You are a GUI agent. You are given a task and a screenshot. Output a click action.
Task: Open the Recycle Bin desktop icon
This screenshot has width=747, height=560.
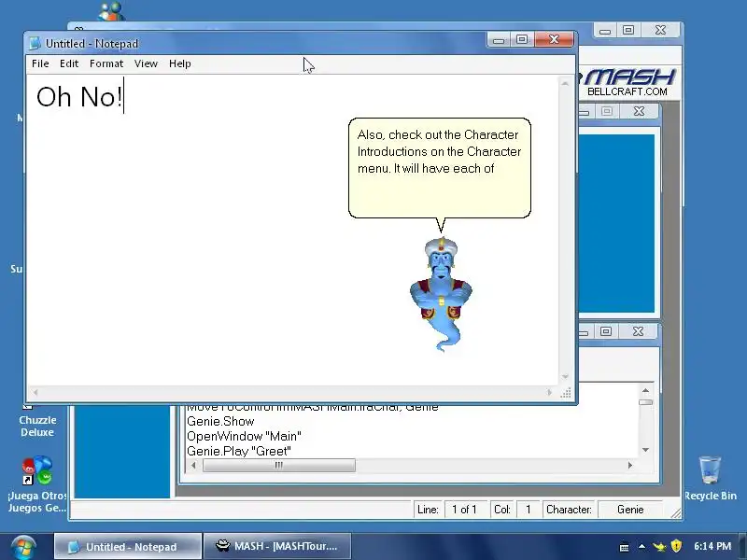711,478
